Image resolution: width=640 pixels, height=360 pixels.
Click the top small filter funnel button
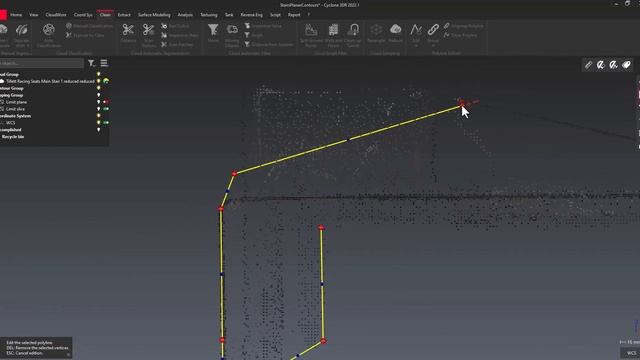[263, 26]
